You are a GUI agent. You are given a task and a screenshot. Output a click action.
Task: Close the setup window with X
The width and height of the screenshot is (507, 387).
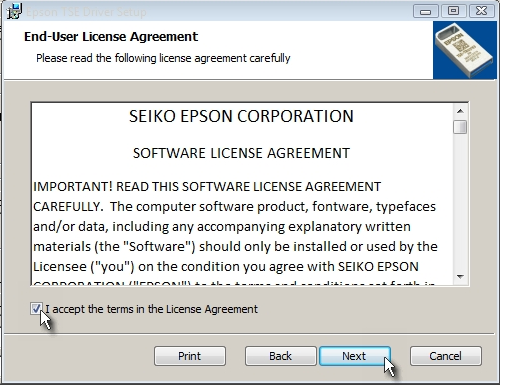[481, 11]
